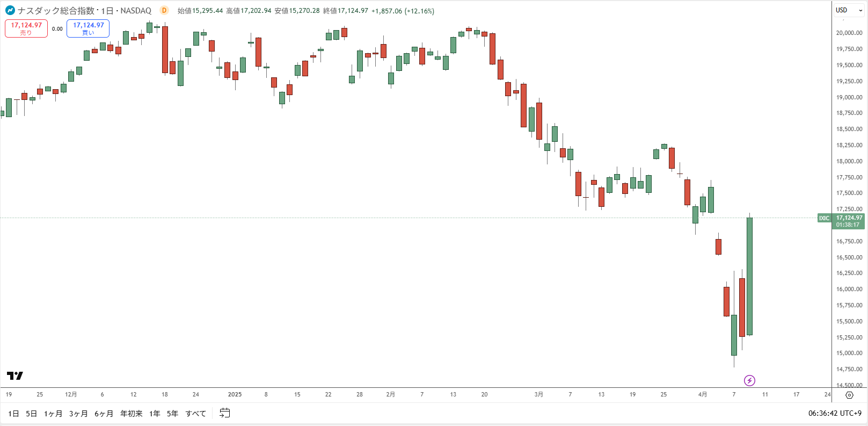Click the +1,857.06 (+12.16%) change value

click(x=403, y=11)
